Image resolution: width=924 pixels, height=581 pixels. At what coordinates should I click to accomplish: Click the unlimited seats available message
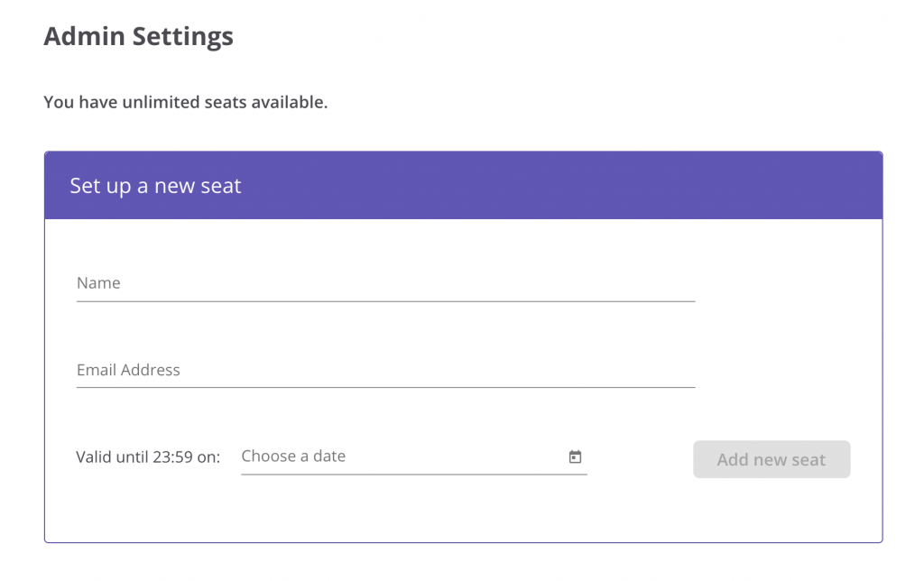click(x=185, y=102)
